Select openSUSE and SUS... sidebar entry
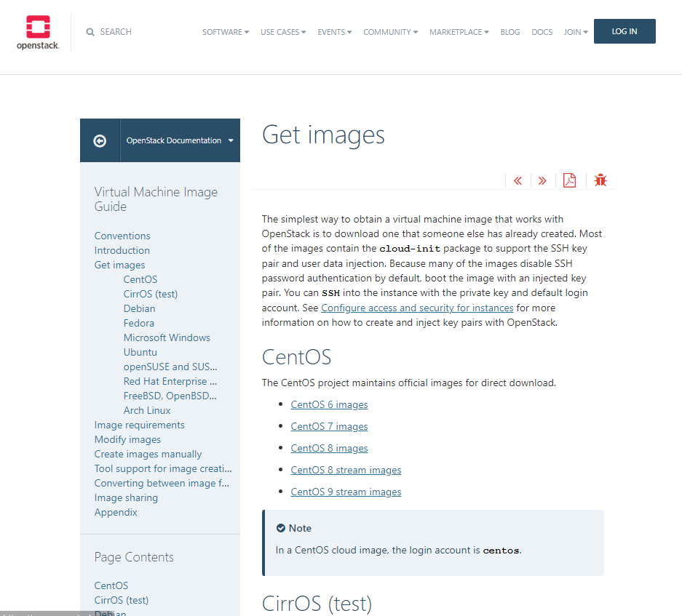The image size is (682, 616). 170,367
